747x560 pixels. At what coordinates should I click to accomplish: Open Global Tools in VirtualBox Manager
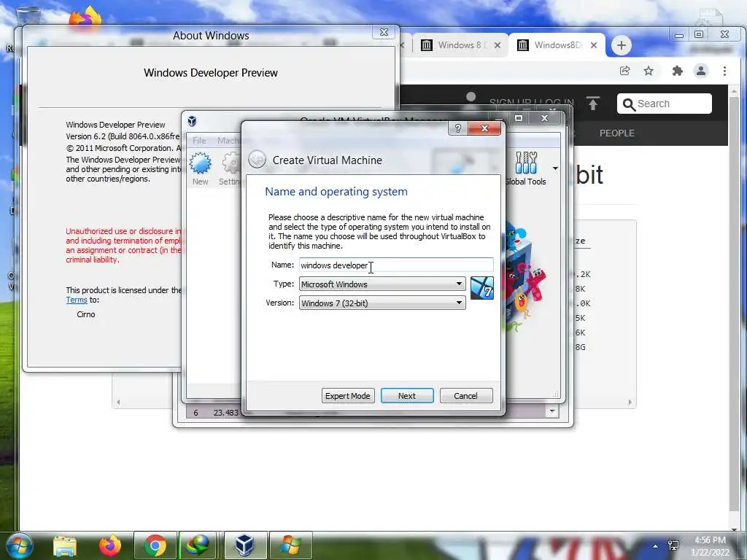525,168
